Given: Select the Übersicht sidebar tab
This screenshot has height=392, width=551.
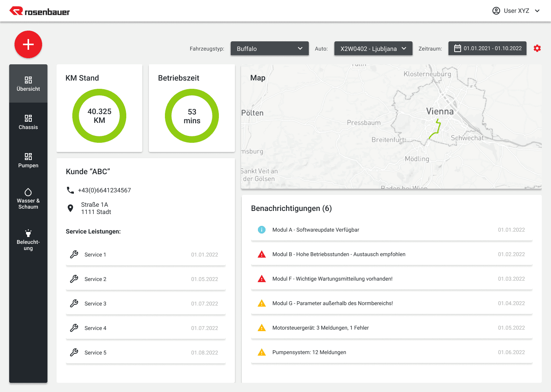Looking at the screenshot, I should tap(28, 83).
